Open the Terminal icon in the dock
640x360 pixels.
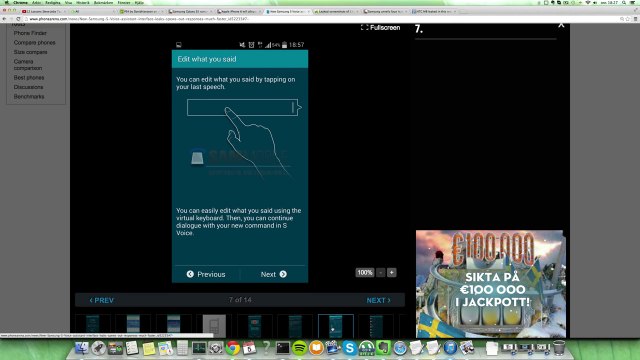coord(282,348)
